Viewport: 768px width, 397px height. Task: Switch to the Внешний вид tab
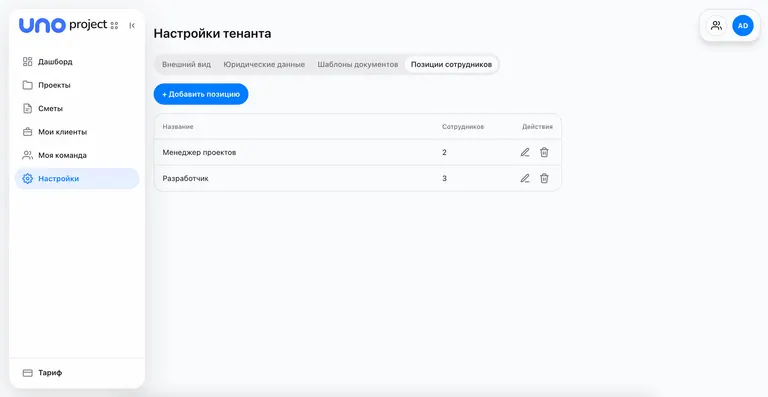click(187, 65)
